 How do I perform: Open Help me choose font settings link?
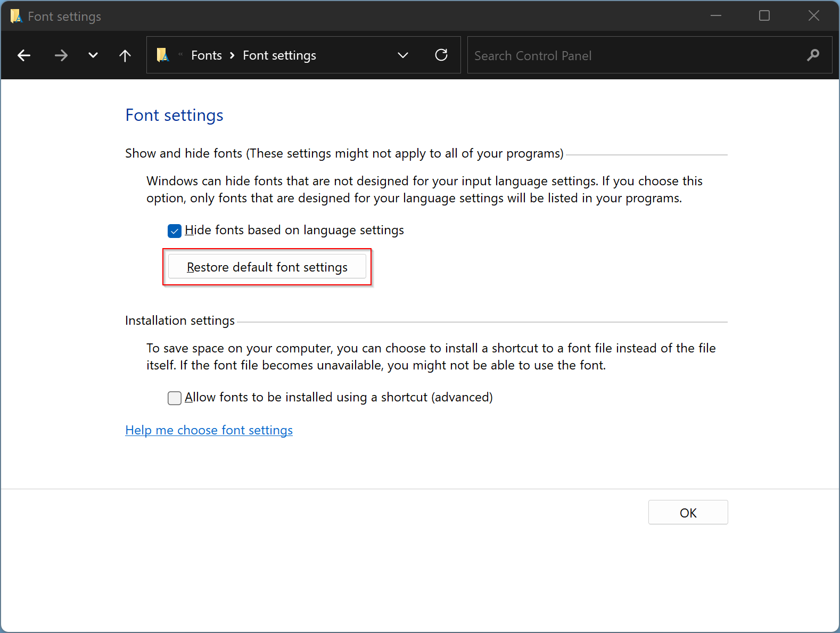[x=209, y=430]
